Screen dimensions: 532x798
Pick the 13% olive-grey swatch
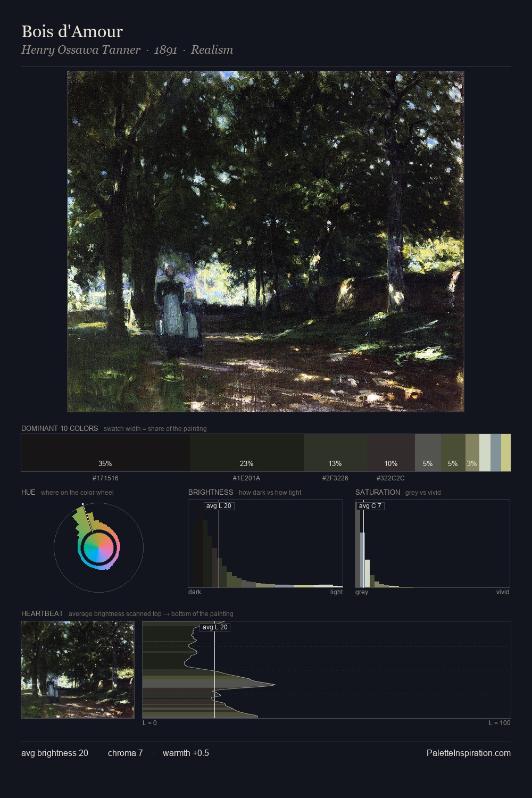(335, 453)
